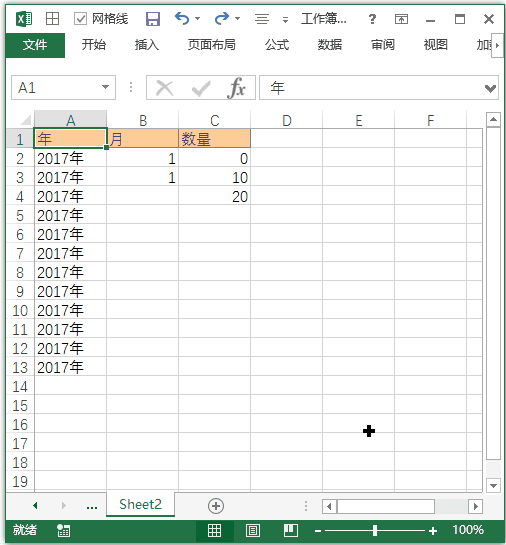Show hidden sheet tabs via the ellipsis
506x545 pixels.
click(x=92, y=507)
